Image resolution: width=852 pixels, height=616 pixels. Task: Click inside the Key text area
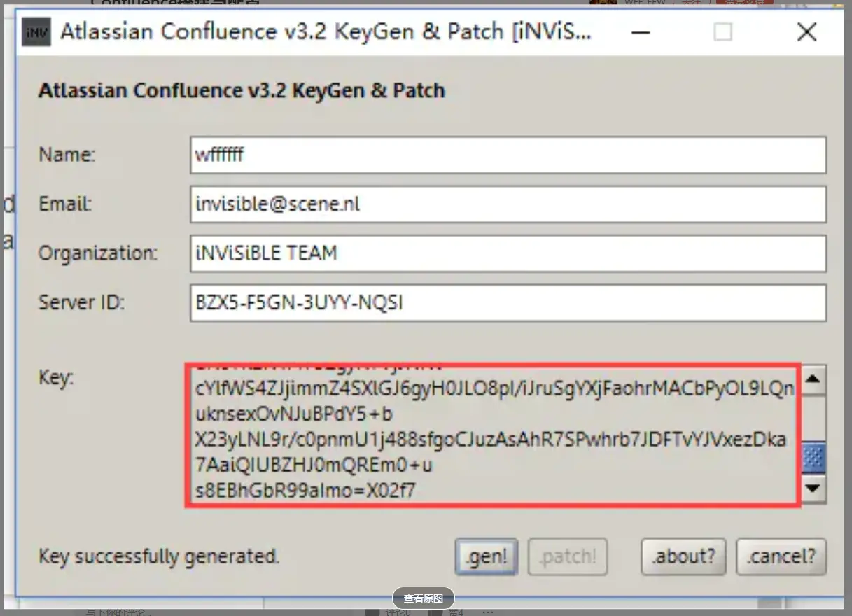493,435
